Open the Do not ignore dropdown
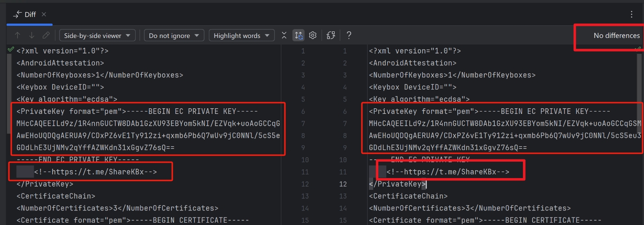Viewport: 644px width, 225px height. (x=174, y=36)
